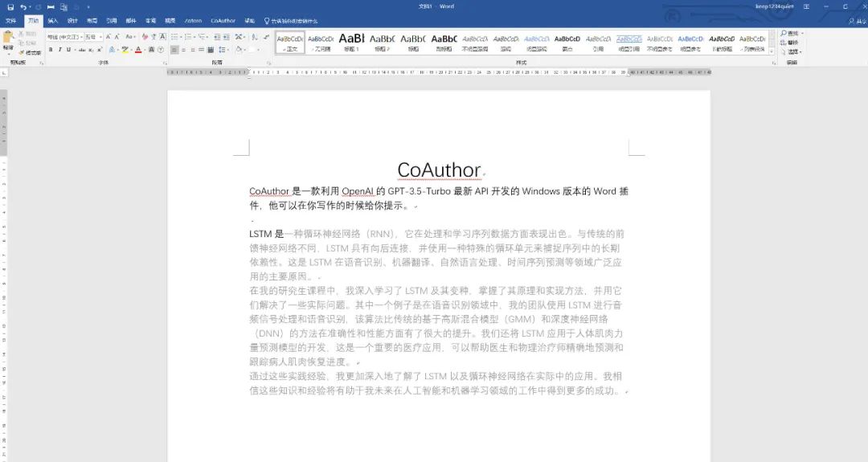Switch to the 设计 Design tab
The width and height of the screenshot is (868, 462).
pyautogui.click(x=72, y=21)
